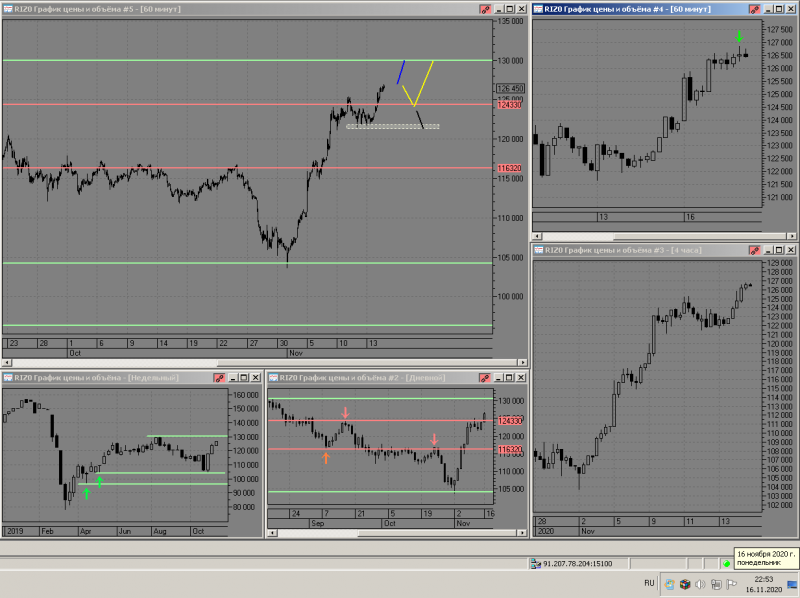Viewport: 800px width, 598px height.
Task: Click the Nov label on chart #5 time axis
Action: [296, 353]
